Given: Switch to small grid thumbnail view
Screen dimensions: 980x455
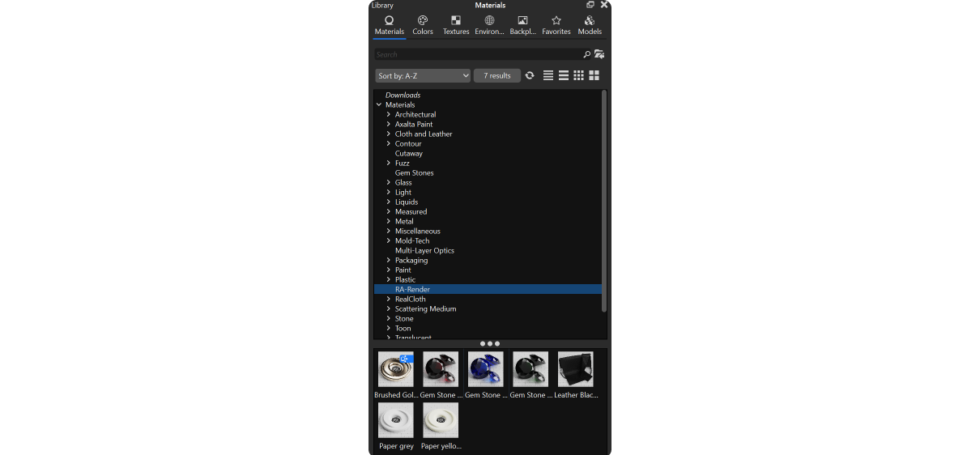Looking at the screenshot, I should (578, 75).
